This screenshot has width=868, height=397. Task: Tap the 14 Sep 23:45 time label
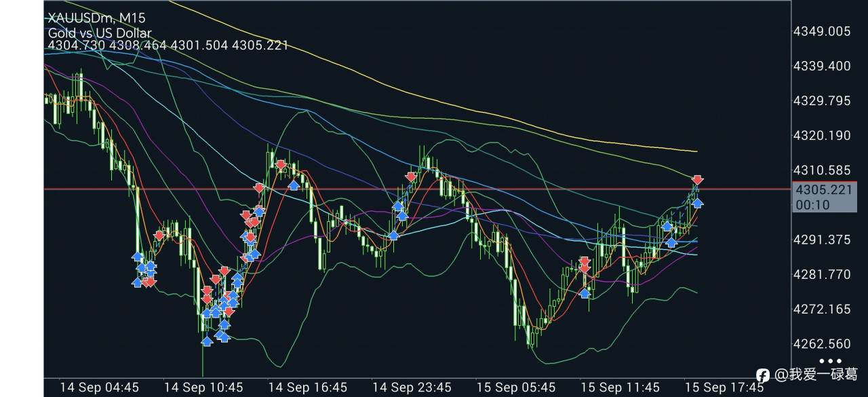click(x=412, y=387)
